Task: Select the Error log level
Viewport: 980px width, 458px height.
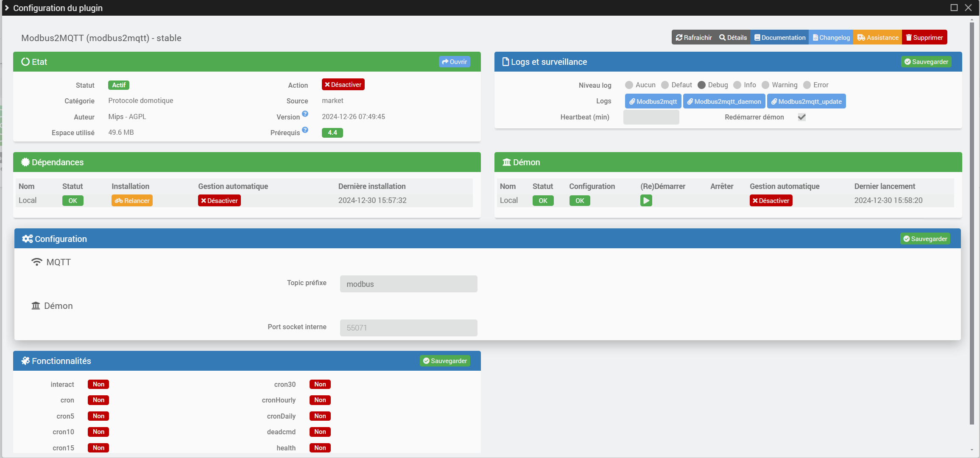Action: coord(807,85)
